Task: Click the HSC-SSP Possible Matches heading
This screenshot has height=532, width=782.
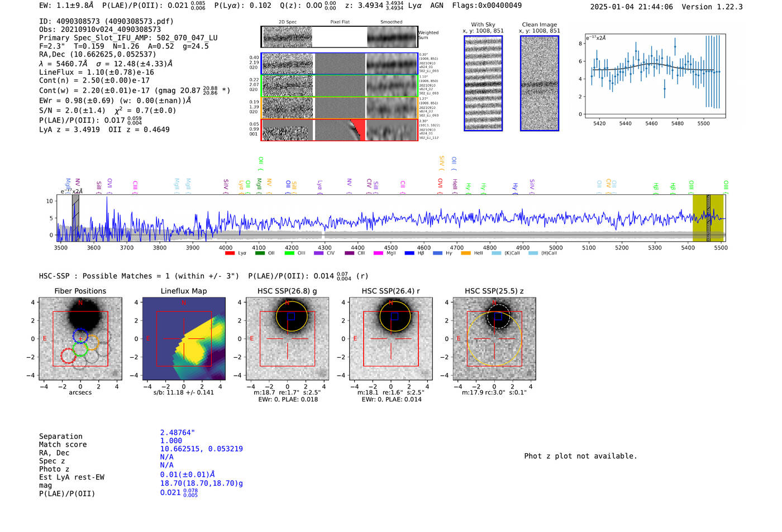Action: click(139, 276)
